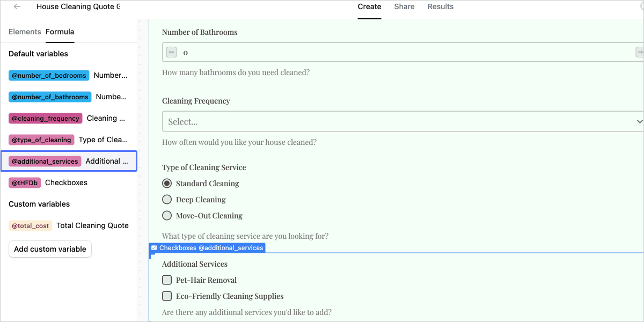This screenshot has height=322, width=644.
Task: Open the Formula tab
Action: [x=60, y=32]
